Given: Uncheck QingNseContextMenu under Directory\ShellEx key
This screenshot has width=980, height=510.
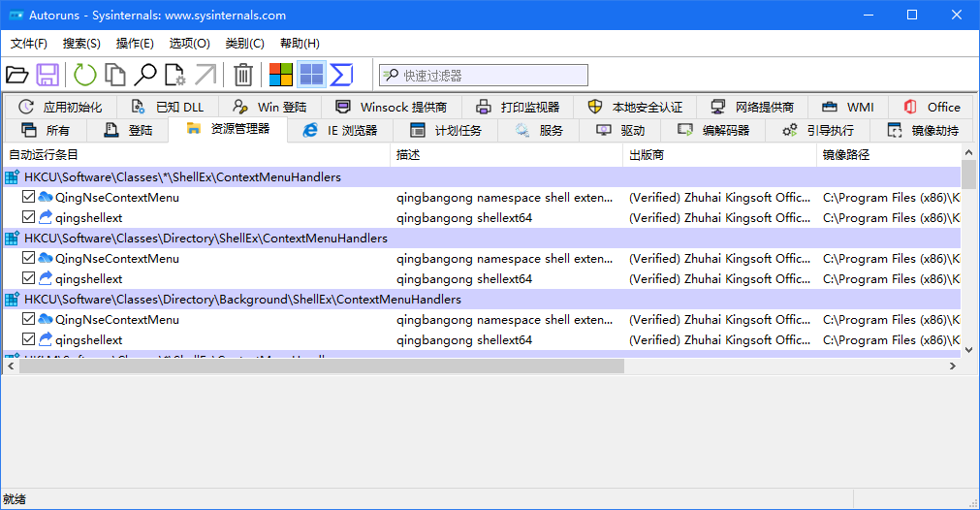Looking at the screenshot, I should [x=28, y=258].
